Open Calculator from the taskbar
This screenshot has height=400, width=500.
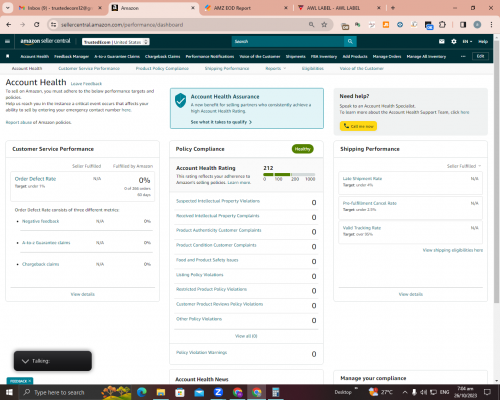276,392
